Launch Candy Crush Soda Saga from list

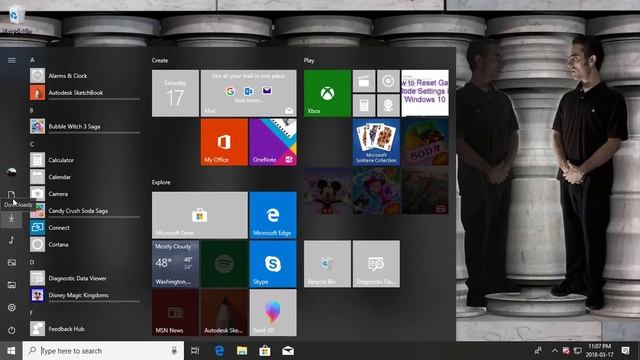pyautogui.click(x=85, y=211)
